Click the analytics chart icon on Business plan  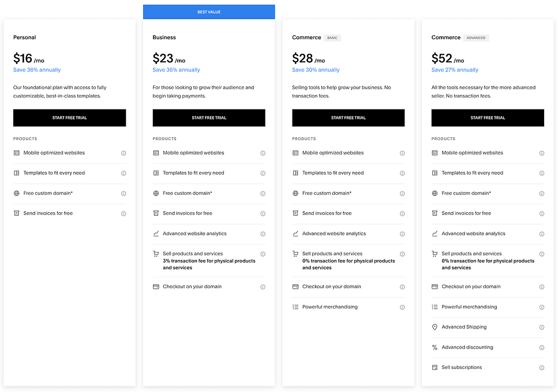[156, 233]
